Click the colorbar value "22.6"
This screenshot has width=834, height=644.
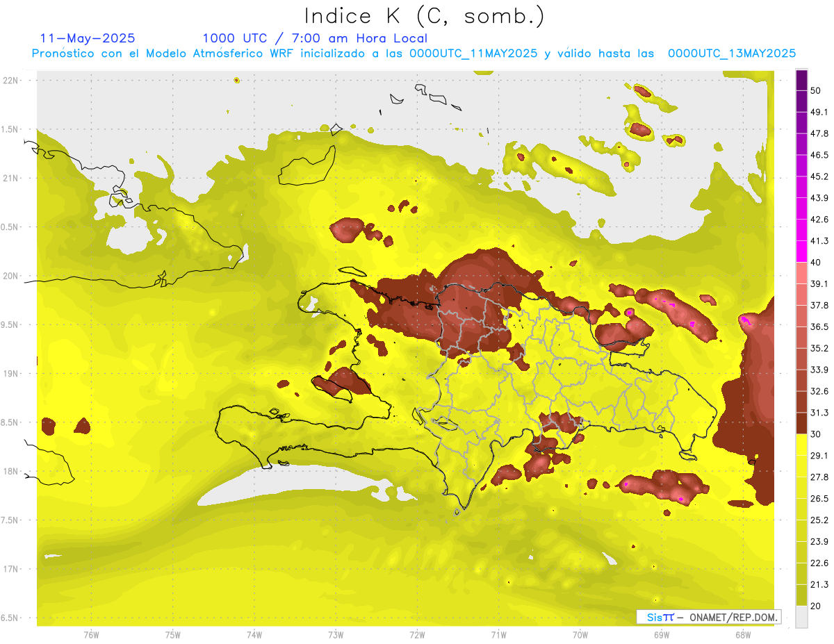[819, 563]
